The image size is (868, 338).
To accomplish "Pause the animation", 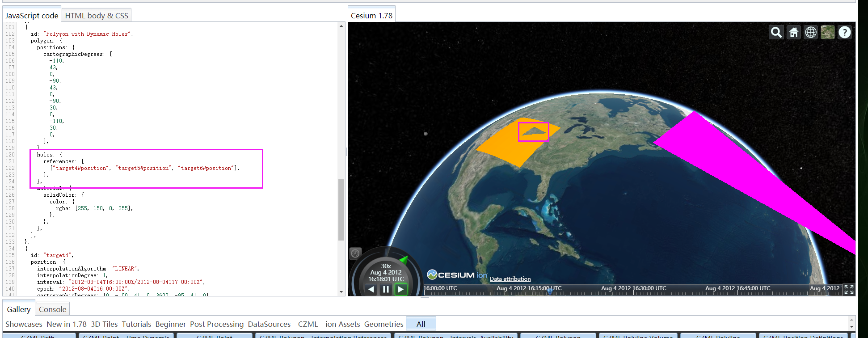I will [386, 289].
